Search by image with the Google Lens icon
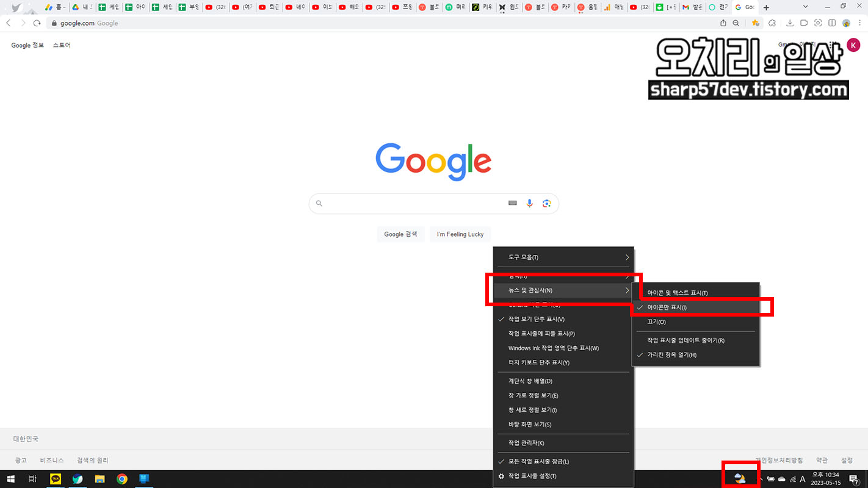Image resolution: width=868 pixels, height=488 pixels. (x=547, y=203)
